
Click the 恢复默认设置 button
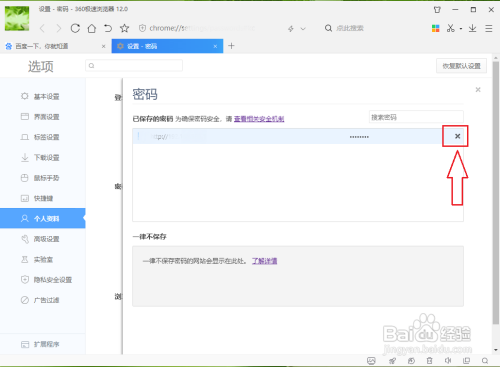click(x=461, y=66)
